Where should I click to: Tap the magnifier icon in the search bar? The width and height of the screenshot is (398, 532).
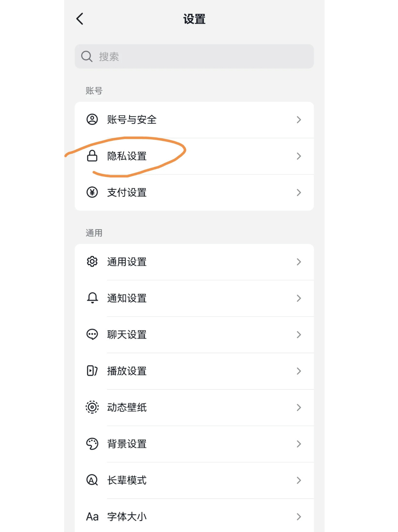87,56
